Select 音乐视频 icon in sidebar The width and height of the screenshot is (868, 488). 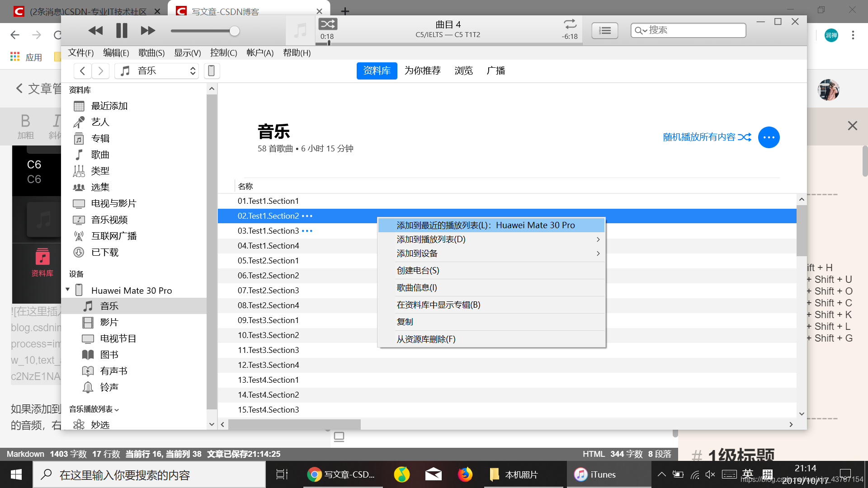point(79,220)
